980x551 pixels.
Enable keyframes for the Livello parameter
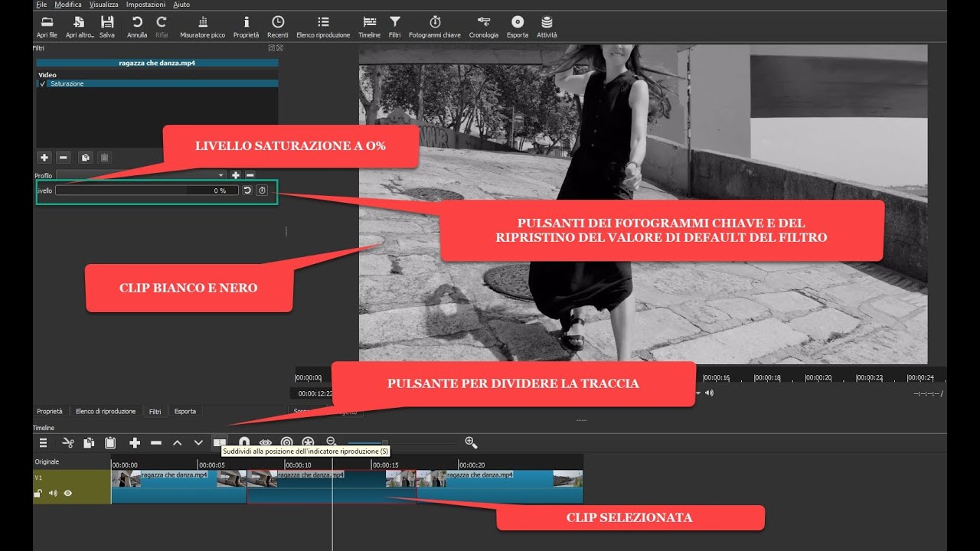click(x=262, y=191)
